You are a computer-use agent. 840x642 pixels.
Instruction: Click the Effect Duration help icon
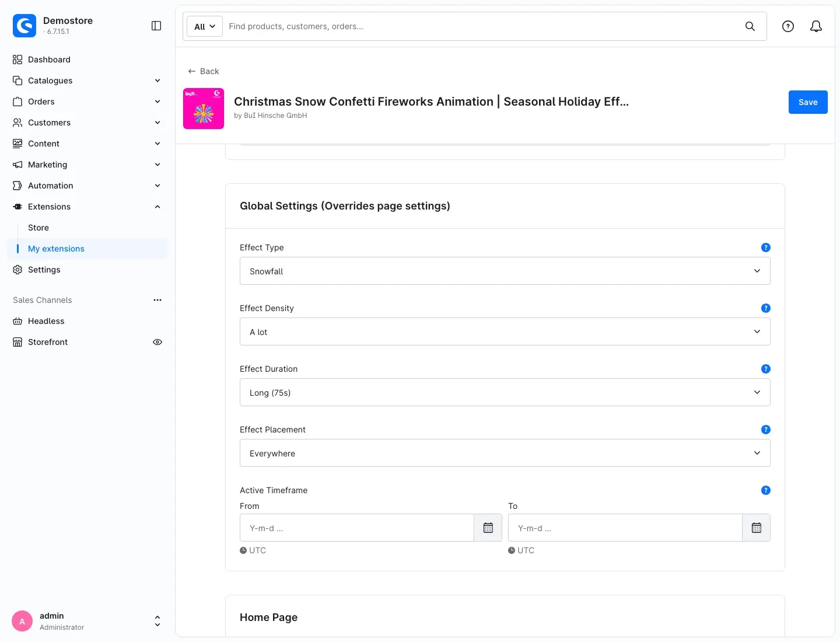pyautogui.click(x=766, y=369)
